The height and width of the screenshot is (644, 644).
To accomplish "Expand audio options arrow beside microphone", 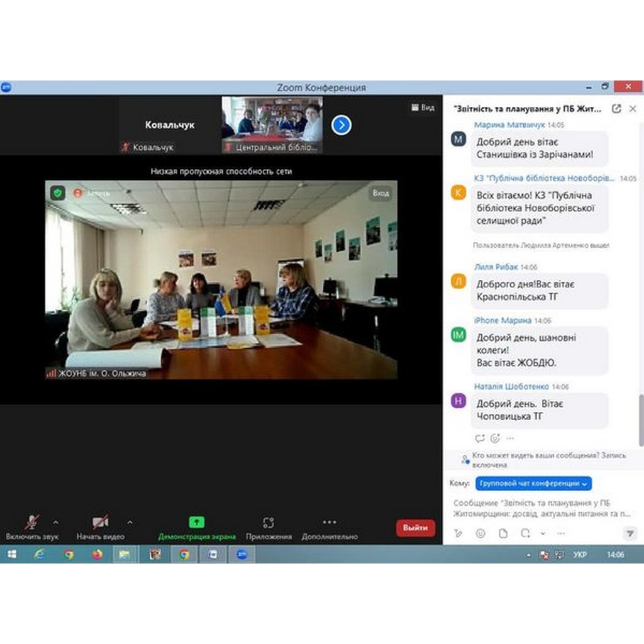I will 56,521.
